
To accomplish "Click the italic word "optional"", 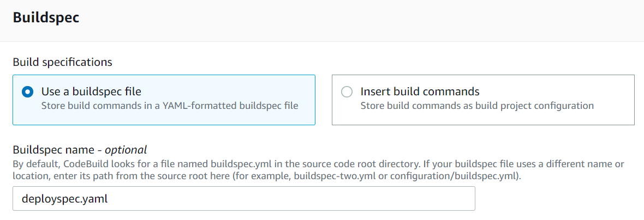I will (126, 150).
